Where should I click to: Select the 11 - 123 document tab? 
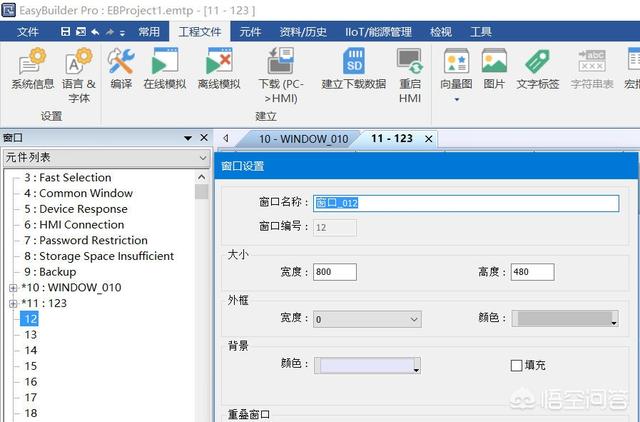tap(391, 139)
